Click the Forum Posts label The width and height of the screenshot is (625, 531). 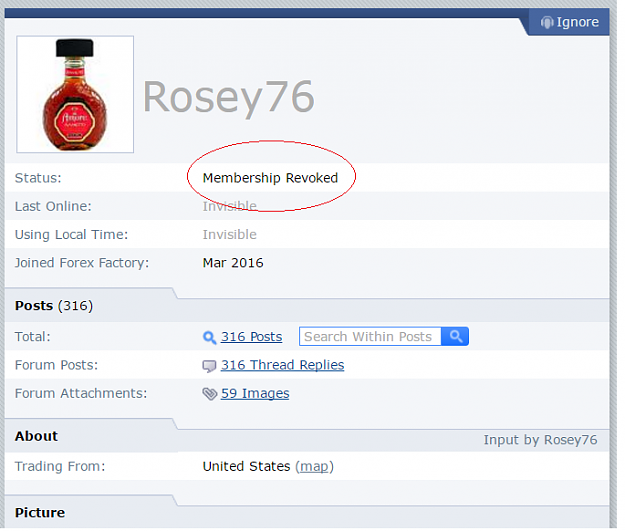[x=56, y=366]
